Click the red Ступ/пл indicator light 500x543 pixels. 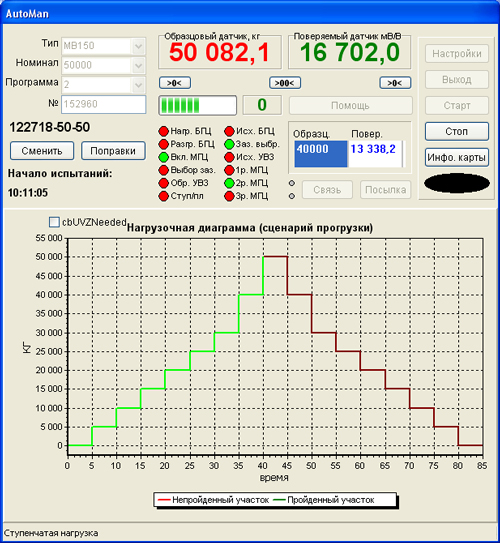[x=163, y=196]
